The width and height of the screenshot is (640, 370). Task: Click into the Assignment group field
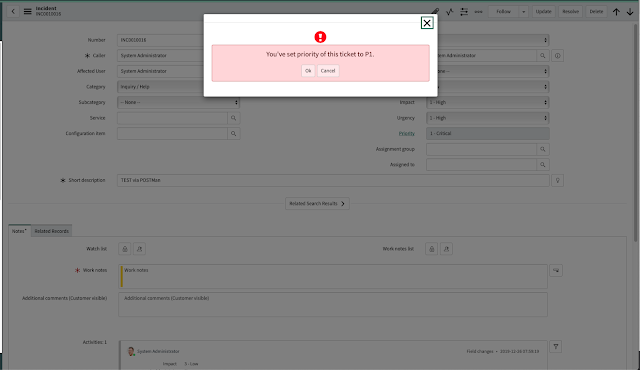[x=481, y=149]
